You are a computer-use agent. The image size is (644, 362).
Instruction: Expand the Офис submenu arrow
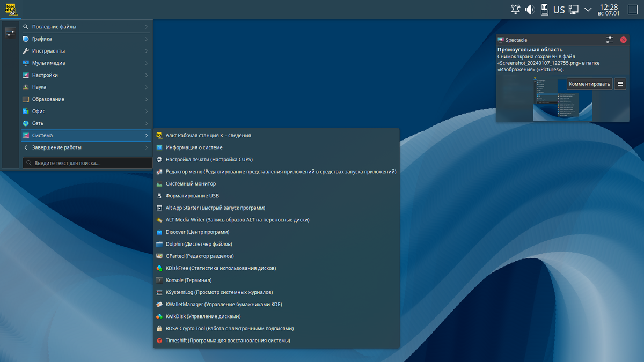147,112
